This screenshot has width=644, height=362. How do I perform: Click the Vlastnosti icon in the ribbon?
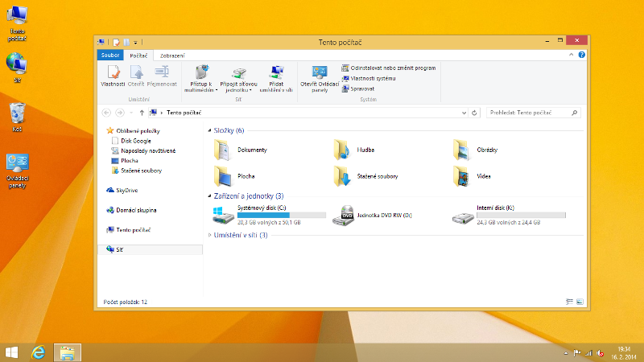pyautogui.click(x=113, y=76)
